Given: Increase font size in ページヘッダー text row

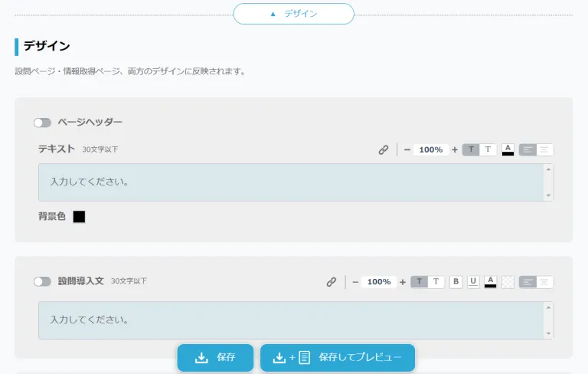Looking at the screenshot, I should (455, 149).
